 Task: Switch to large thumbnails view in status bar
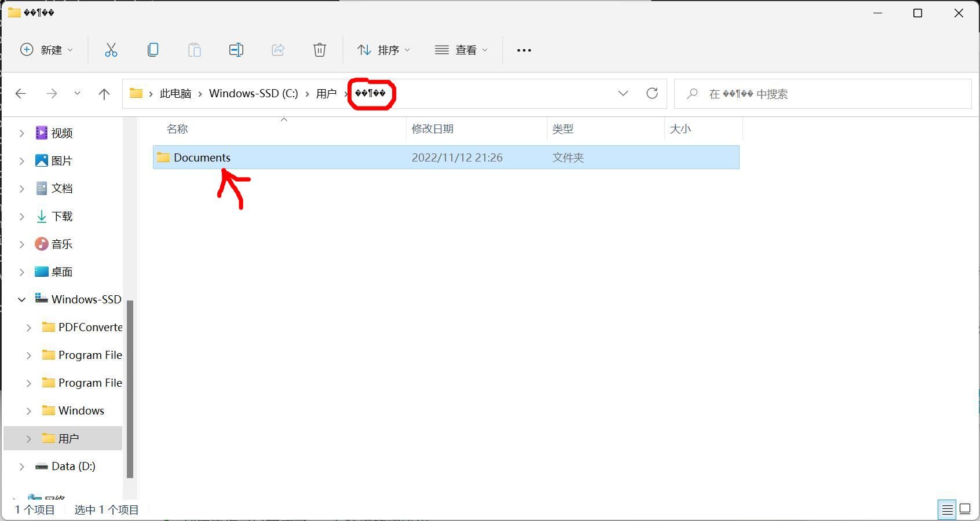pyautogui.click(x=965, y=509)
